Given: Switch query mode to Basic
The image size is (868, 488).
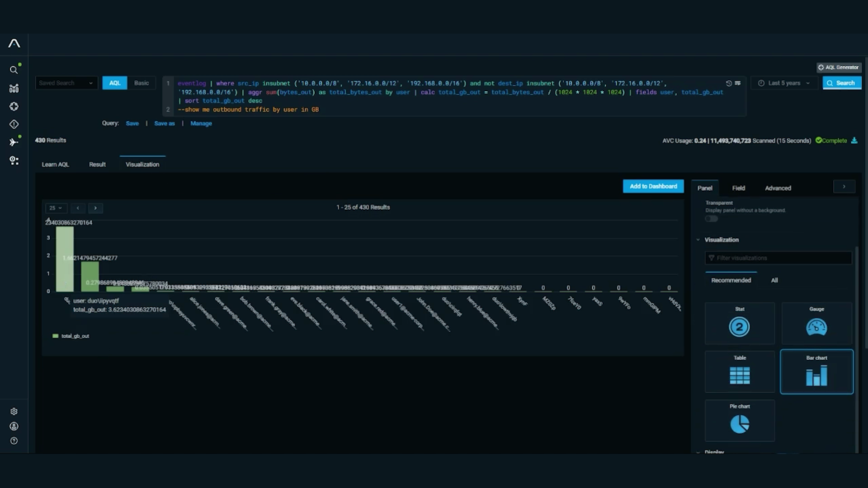Looking at the screenshot, I should pyautogui.click(x=141, y=83).
